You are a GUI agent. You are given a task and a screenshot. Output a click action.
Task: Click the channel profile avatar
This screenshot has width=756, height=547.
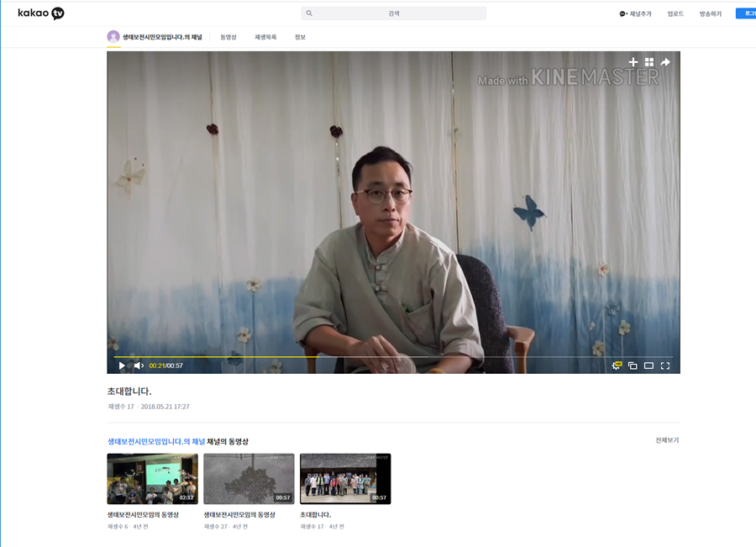[113, 37]
